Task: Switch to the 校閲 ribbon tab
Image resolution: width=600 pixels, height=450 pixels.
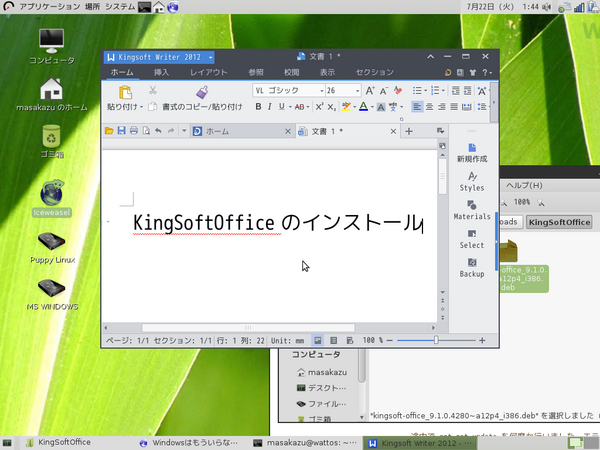Action: 292,72
